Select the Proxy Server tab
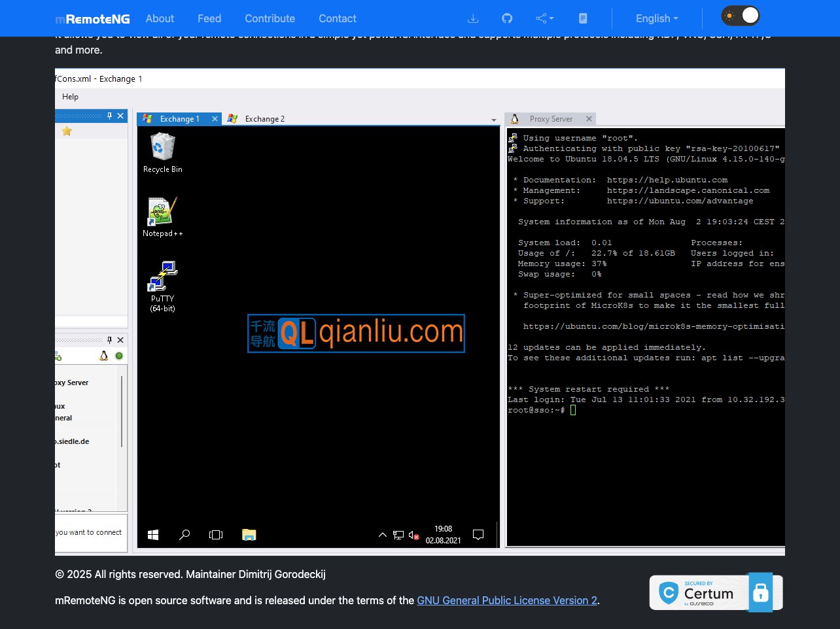This screenshot has height=629, width=840. 550,119
